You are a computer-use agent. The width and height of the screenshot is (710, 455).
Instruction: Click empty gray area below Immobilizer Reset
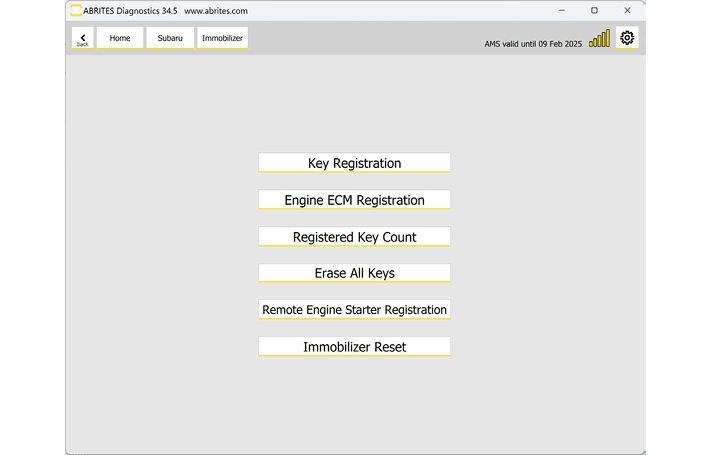pos(354,405)
